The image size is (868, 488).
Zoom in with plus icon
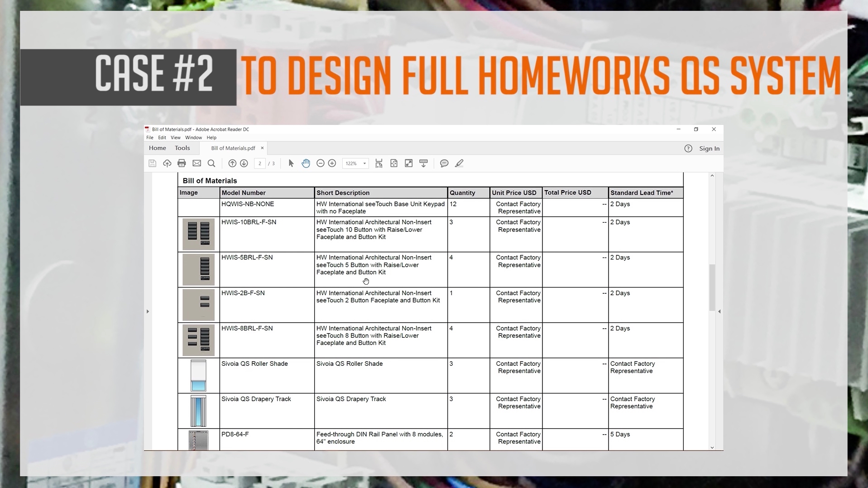pyautogui.click(x=332, y=163)
